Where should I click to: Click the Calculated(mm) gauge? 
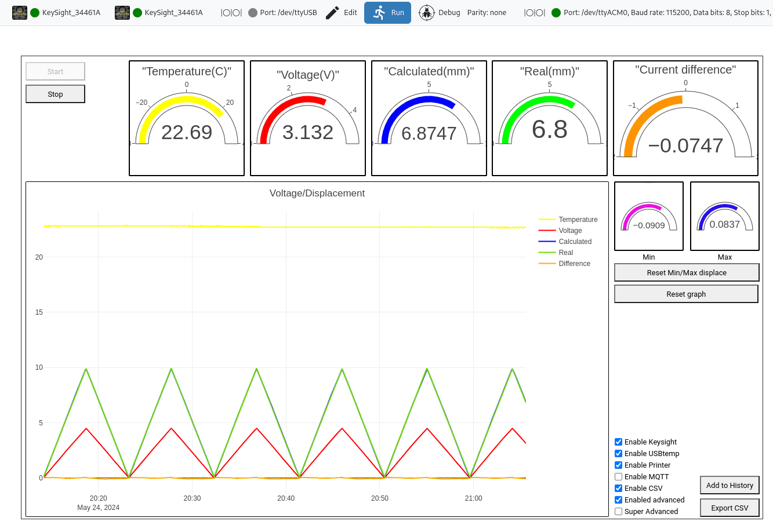pyautogui.click(x=429, y=118)
